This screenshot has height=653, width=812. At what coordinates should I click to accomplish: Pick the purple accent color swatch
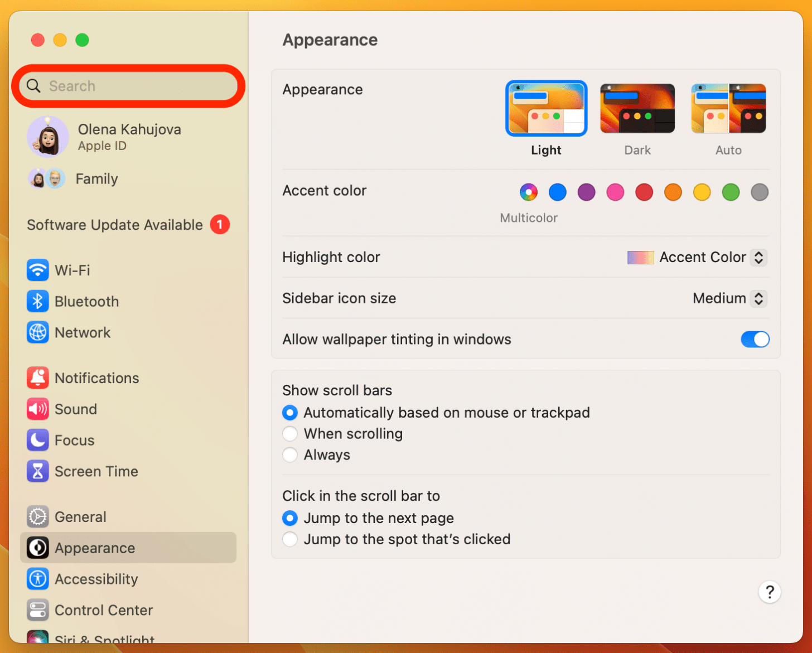[x=586, y=192]
